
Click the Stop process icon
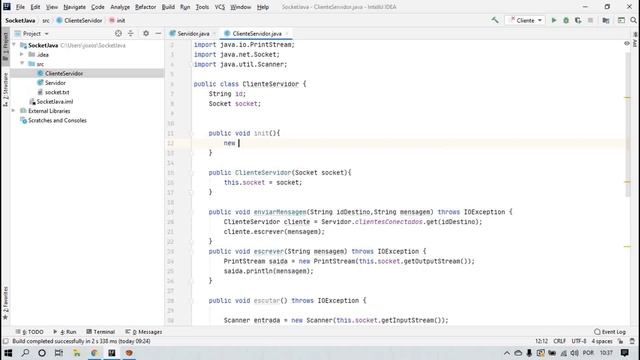click(590, 20)
